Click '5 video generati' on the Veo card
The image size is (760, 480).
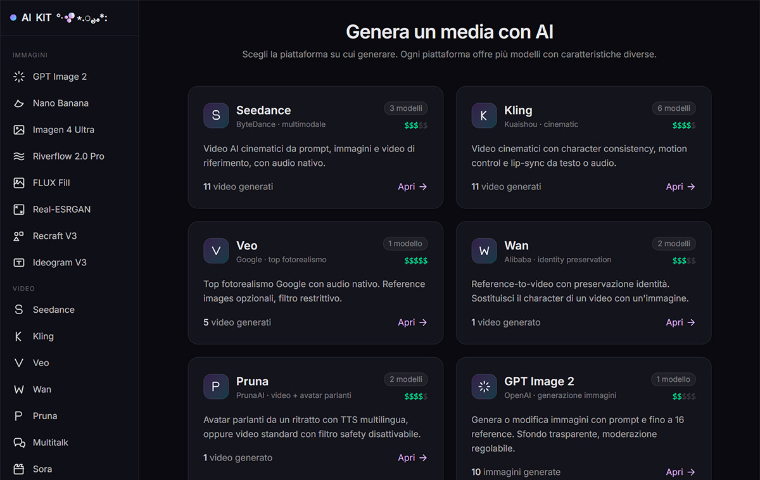point(237,322)
